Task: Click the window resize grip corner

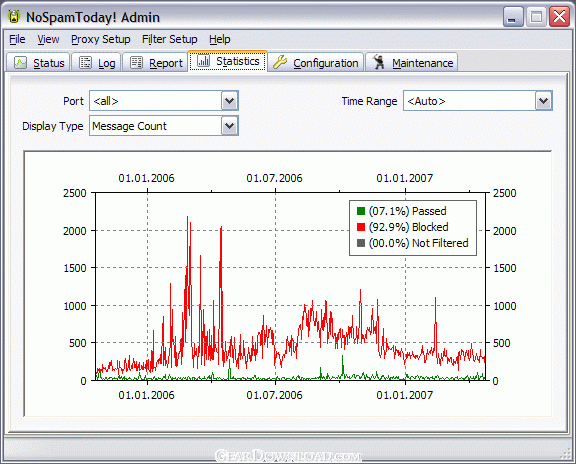Action: click(565, 454)
